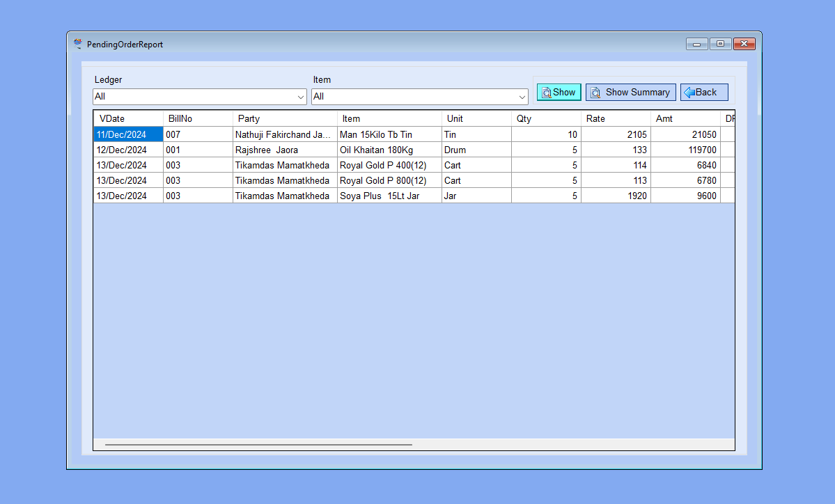This screenshot has width=835, height=504.
Task: Click the Tin unit cell
Action: point(476,134)
